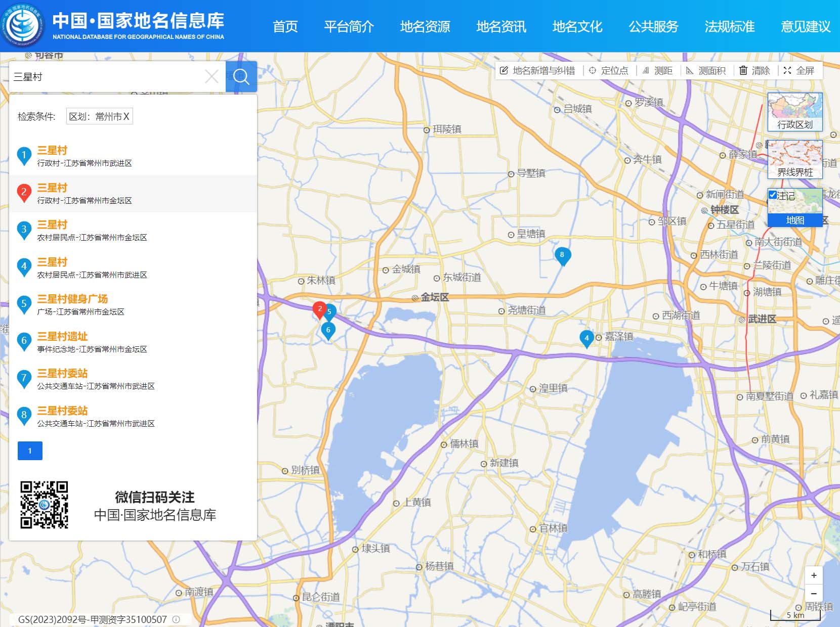Click list marker 3 for 三星村 农村居民点 金坛区

tap(24, 230)
